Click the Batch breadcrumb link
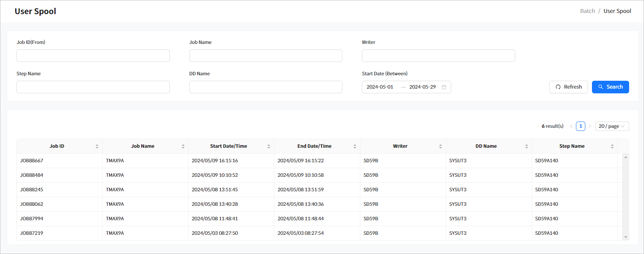This screenshot has width=644, height=254. click(x=587, y=11)
